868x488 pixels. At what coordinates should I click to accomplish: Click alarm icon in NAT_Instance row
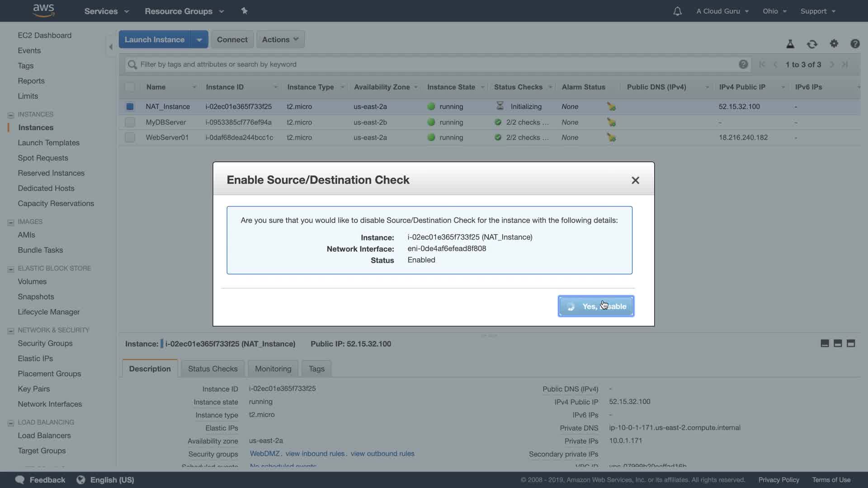pos(611,107)
